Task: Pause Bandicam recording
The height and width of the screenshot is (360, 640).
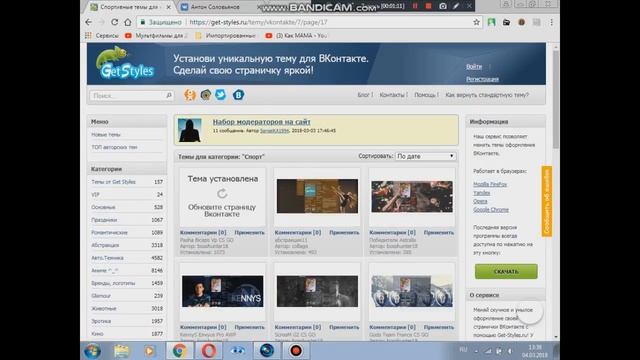Action: pos(415,6)
